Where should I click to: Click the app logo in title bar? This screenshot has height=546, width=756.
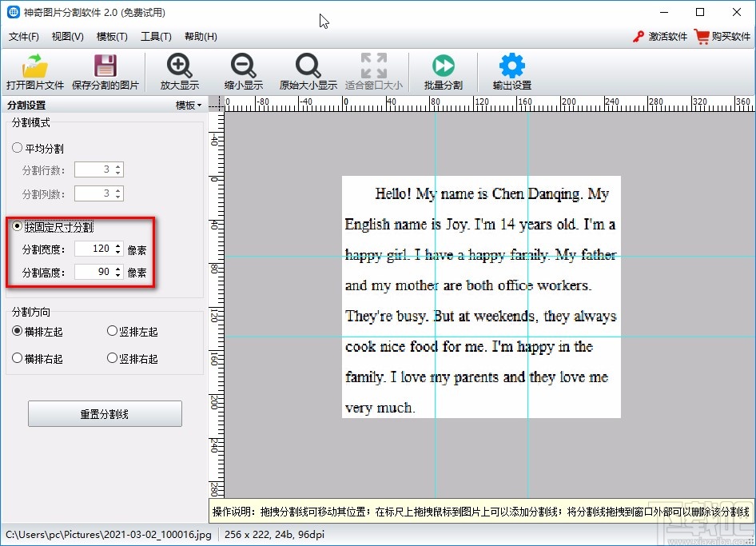13,12
